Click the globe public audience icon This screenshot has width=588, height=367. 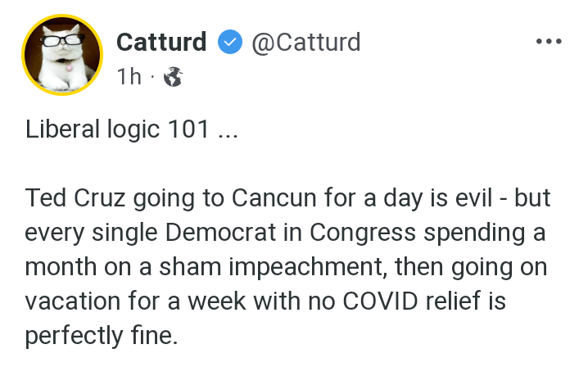pyautogui.click(x=173, y=77)
